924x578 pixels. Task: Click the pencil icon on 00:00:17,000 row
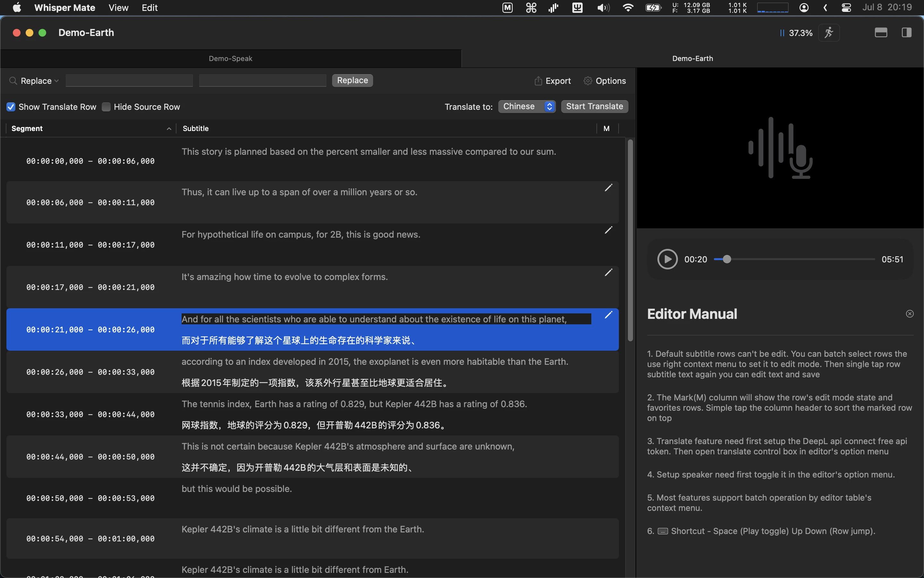(x=609, y=273)
